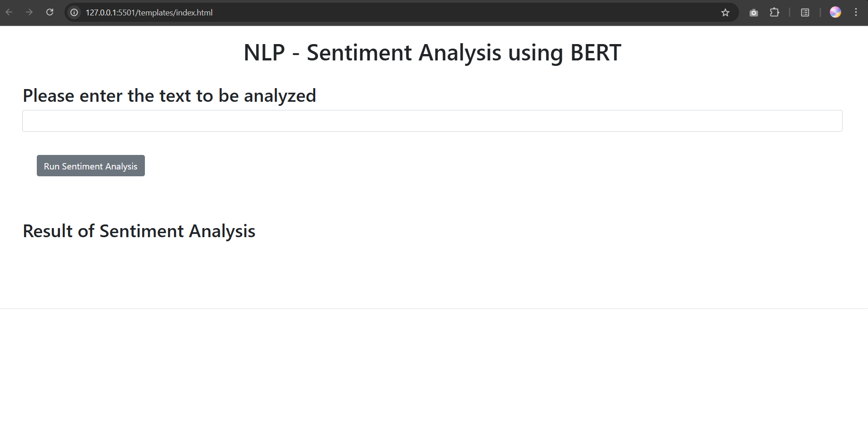Screen dimensions: 868x423
Task: Click "index.html" in the address bar
Action: (194, 13)
